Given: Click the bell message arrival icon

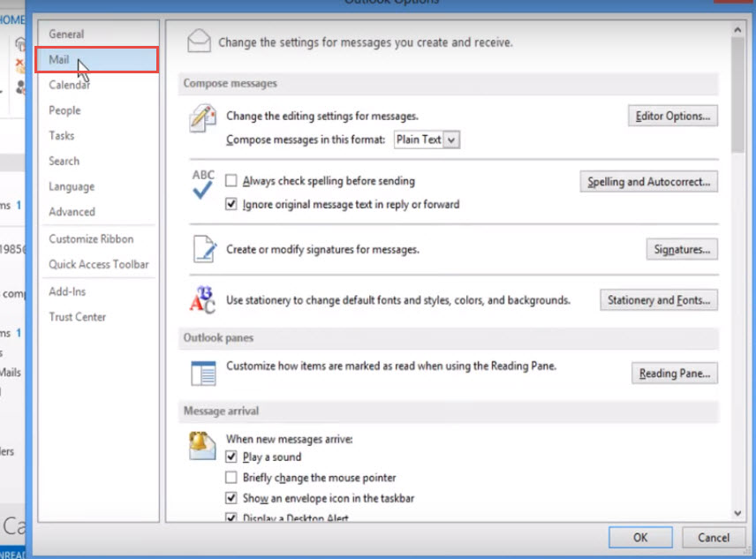Looking at the screenshot, I should (x=202, y=446).
